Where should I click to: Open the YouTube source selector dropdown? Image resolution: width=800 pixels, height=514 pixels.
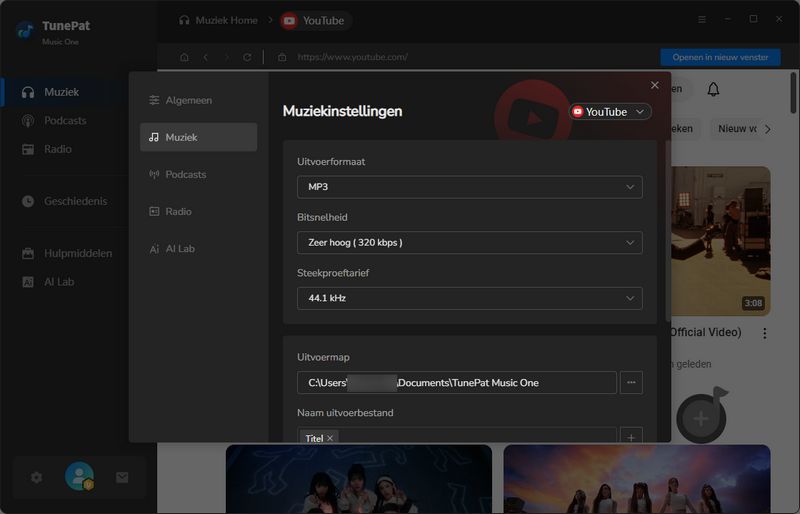[610, 112]
